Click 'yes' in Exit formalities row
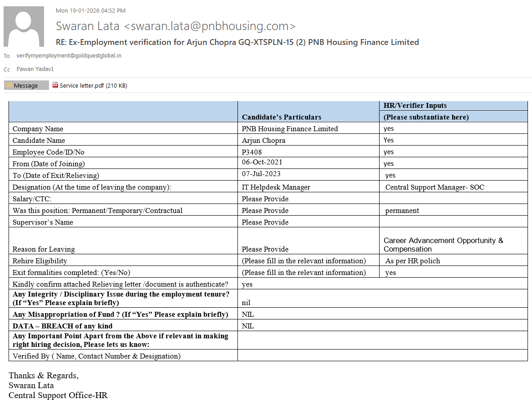 click(x=390, y=273)
